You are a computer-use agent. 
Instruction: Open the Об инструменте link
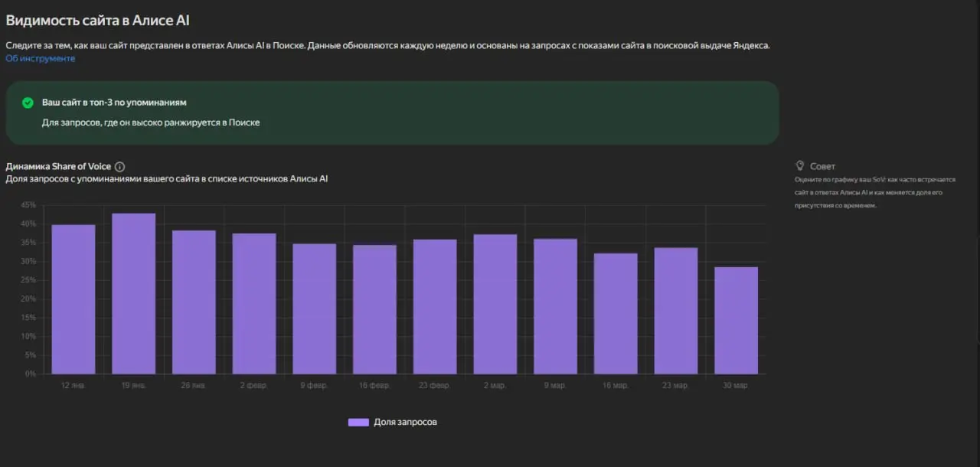tap(41, 59)
